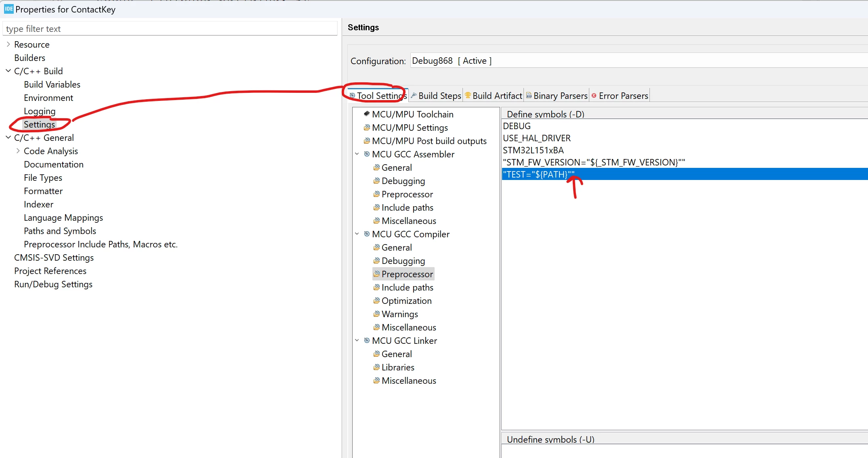Click the Error Parsers red icon
The image size is (868, 458).
[x=594, y=96]
